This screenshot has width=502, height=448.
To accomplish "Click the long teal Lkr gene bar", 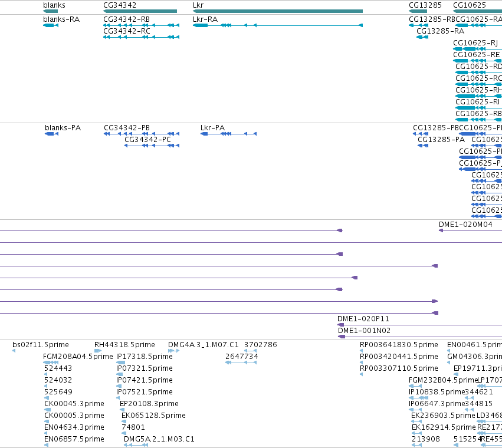I will 278,11.
